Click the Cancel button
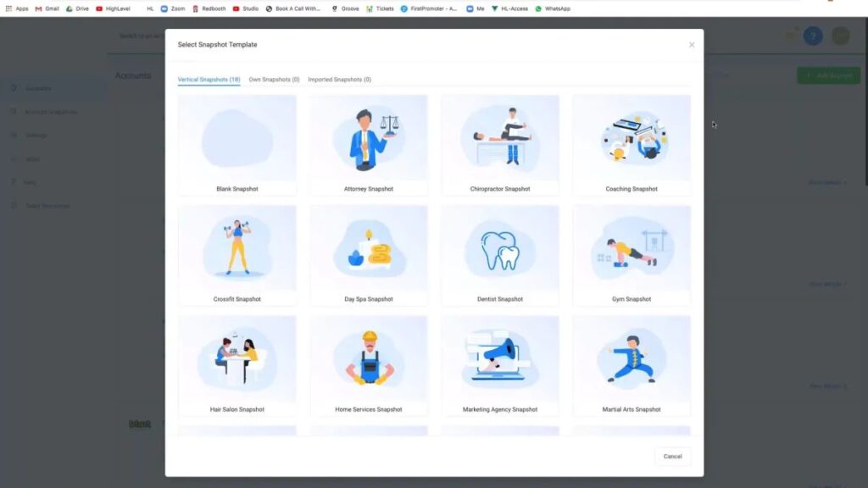 click(x=672, y=457)
